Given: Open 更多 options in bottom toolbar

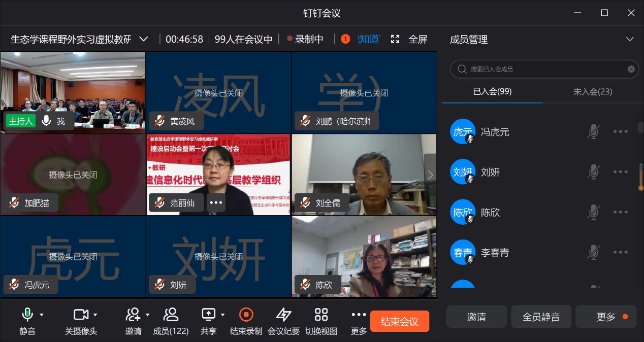Looking at the screenshot, I should click(x=359, y=315).
